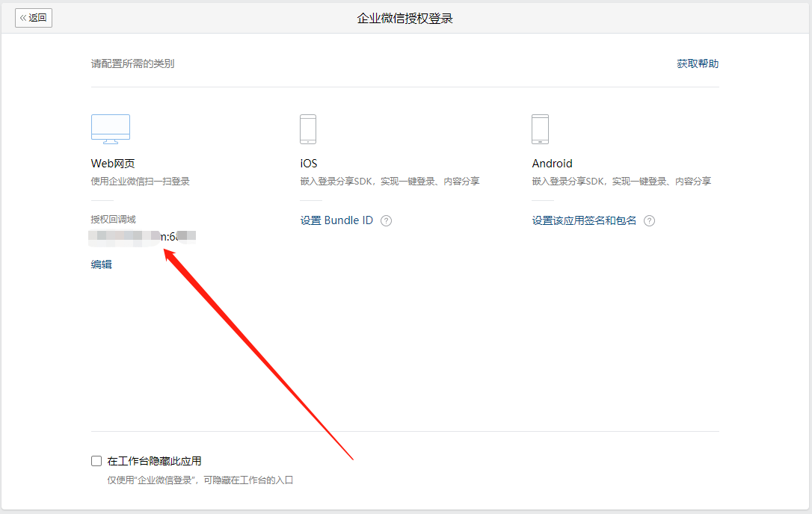The width and height of the screenshot is (812, 514).
Task: Select 请配置所需的类别 heading text
Action: 132,64
